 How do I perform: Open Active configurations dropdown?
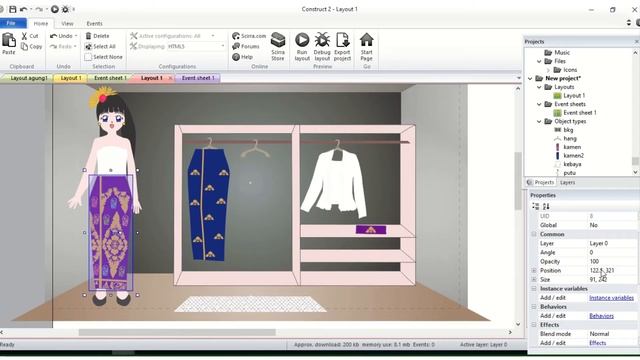click(213, 36)
